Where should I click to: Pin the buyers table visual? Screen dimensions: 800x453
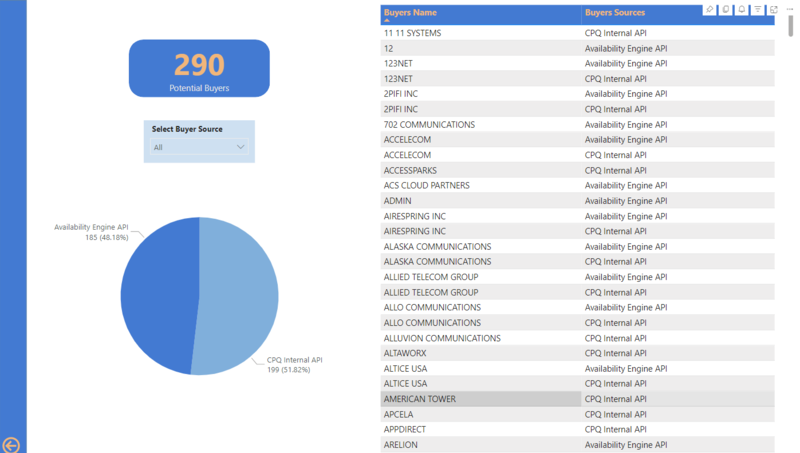tap(710, 10)
